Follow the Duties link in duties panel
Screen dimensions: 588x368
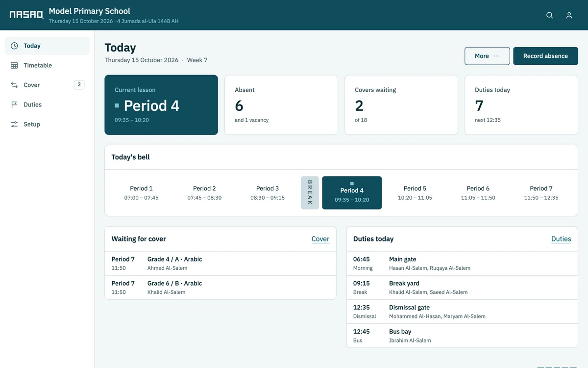coord(561,239)
